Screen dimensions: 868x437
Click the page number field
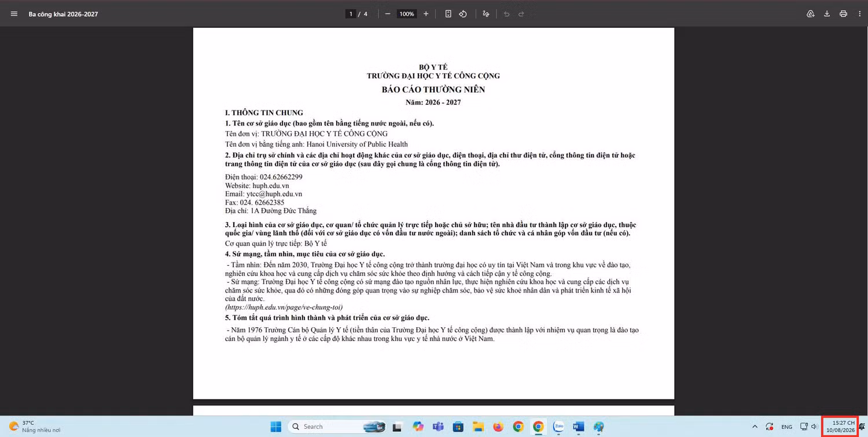351,14
